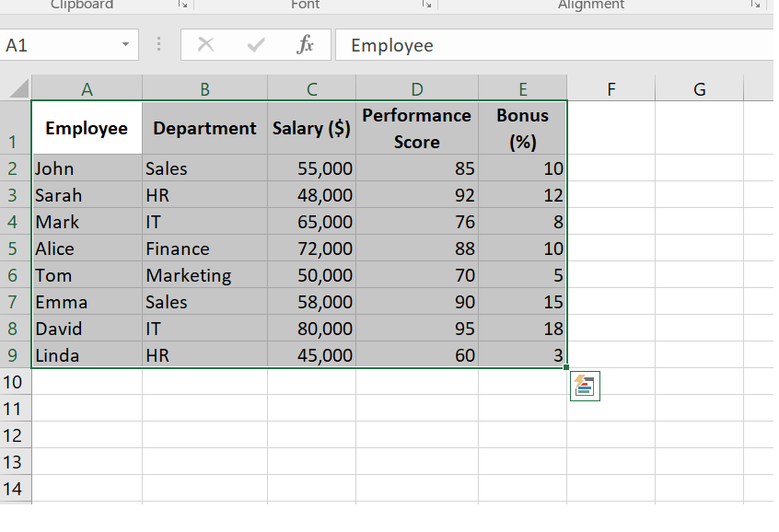Open the Quick Analysis button below the table

pos(586,387)
